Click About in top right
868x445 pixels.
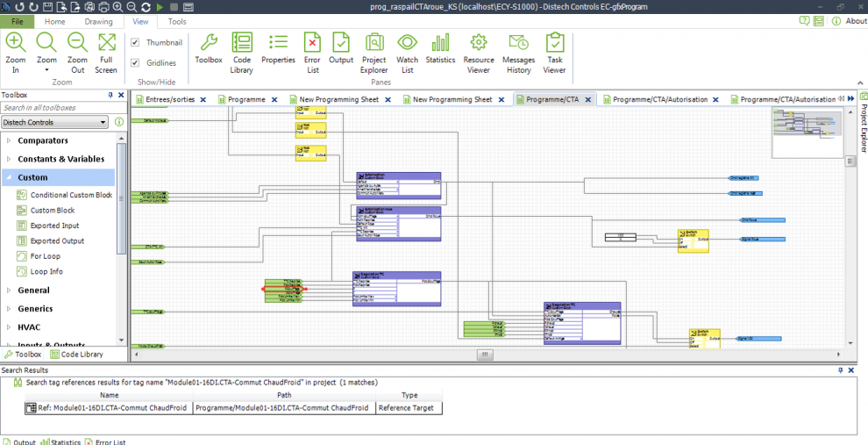coord(855,21)
